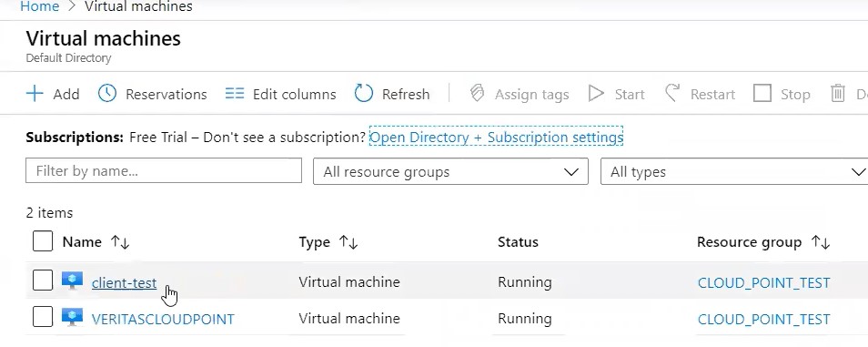868x347 pixels.
Task: Click the client-test VM icon
Action: (72, 281)
